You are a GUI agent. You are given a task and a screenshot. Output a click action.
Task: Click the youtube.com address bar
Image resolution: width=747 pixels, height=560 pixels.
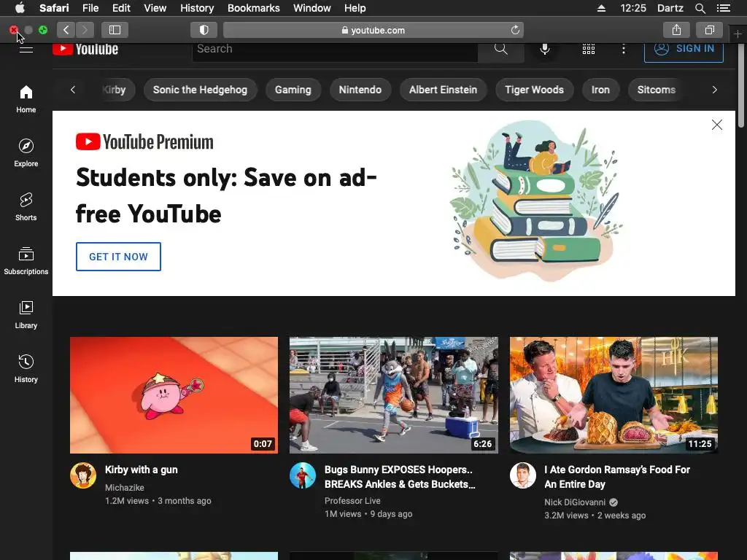pos(373,30)
